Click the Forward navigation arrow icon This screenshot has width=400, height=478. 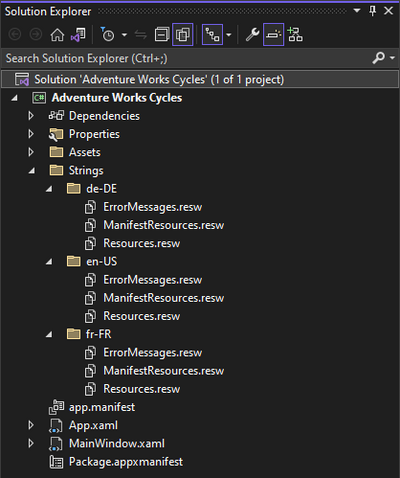point(36,34)
